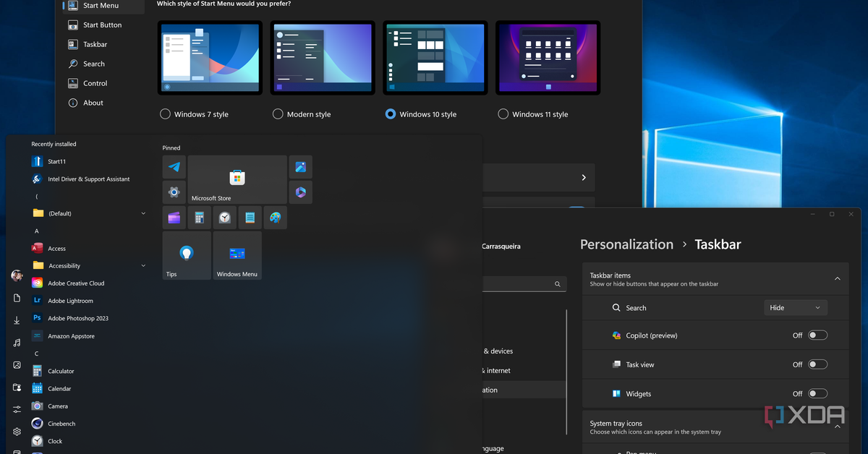
Task: Click the Windows 10 style thumbnail
Action: click(435, 57)
